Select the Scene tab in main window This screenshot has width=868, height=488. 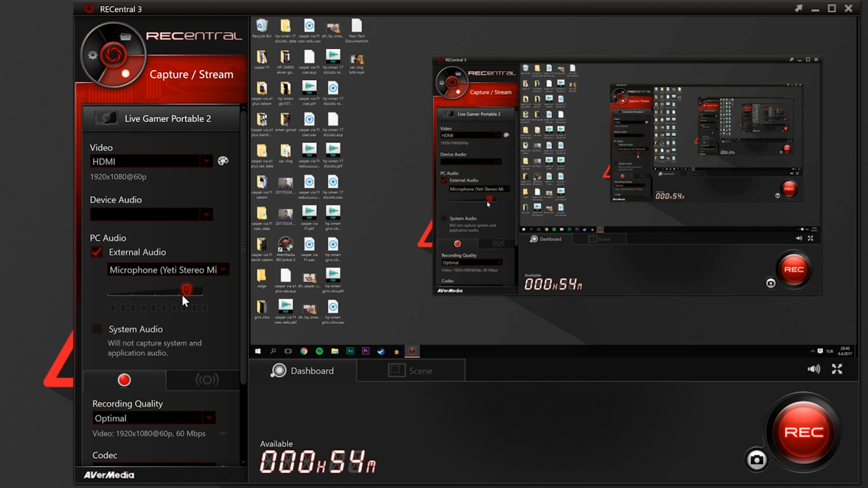click(x=420, y=371)
